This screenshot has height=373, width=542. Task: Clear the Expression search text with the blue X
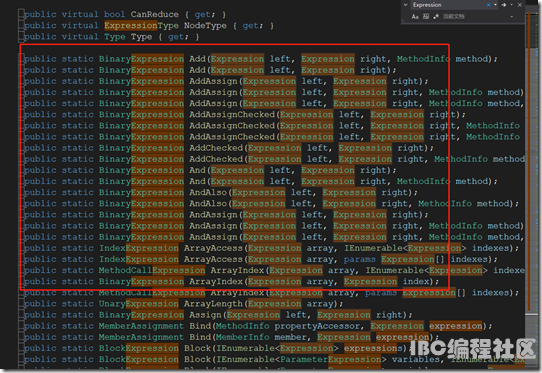489,5
